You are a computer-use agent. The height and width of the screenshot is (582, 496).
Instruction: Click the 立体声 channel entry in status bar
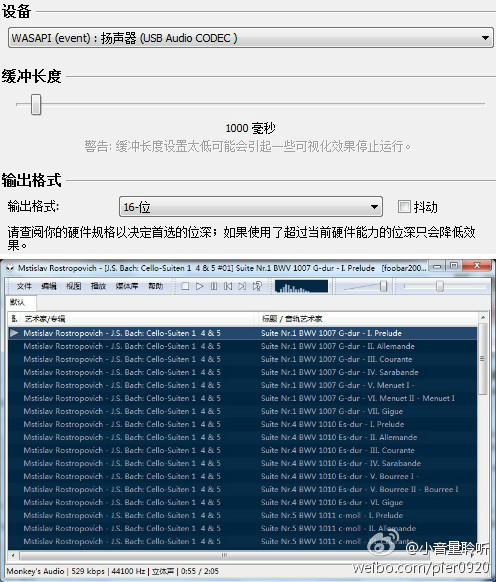pyautogui.click(x=163, y=571)
